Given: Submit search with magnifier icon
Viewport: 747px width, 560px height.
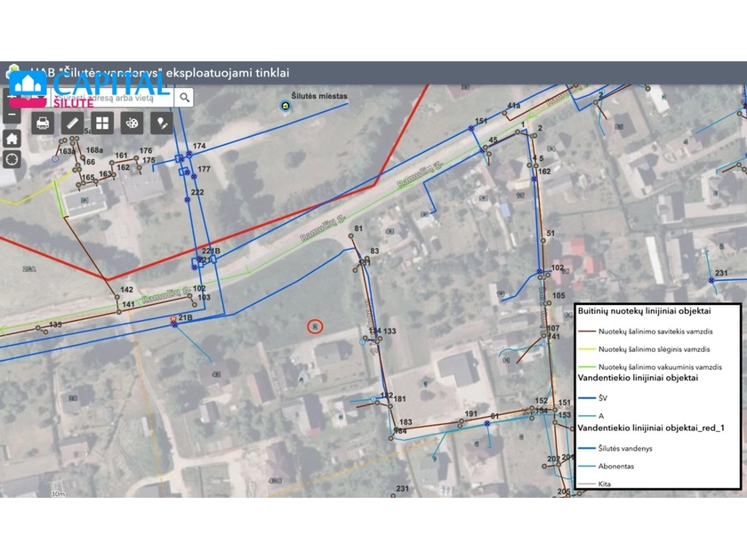Looking at the screenshot, I should point(184,98).
